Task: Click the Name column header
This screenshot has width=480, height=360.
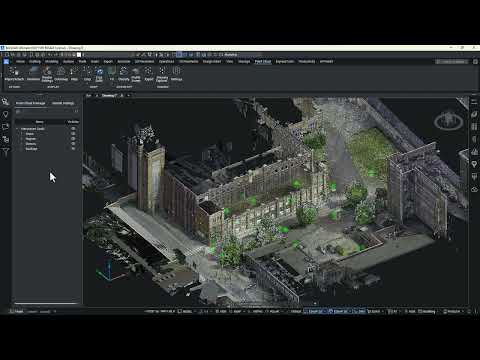Action: tap(39, 122)
